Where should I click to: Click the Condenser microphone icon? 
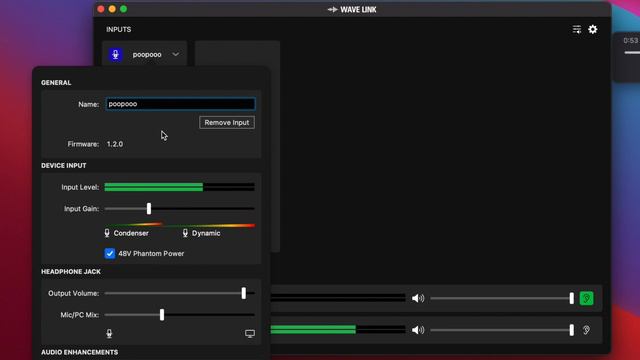[x=107, y=233]
